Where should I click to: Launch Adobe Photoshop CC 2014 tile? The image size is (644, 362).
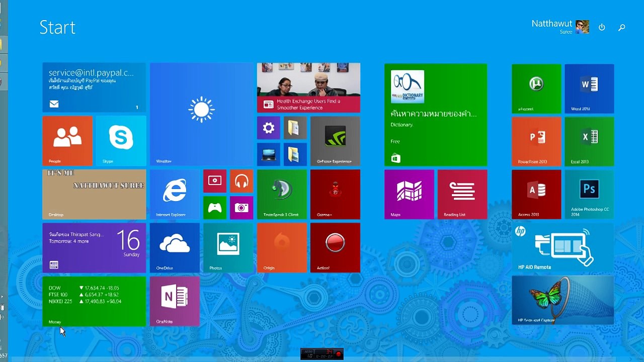click(x=589, y=194)
